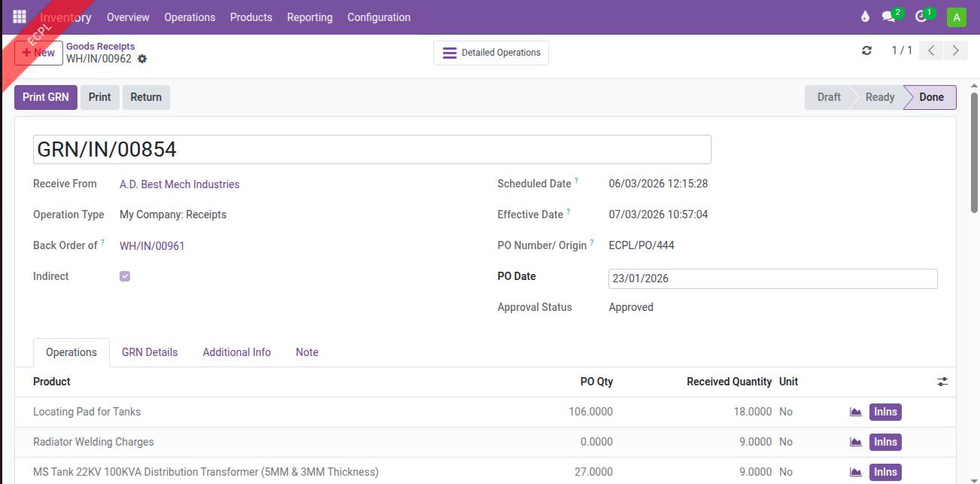Open the Configuration menu

378,17
